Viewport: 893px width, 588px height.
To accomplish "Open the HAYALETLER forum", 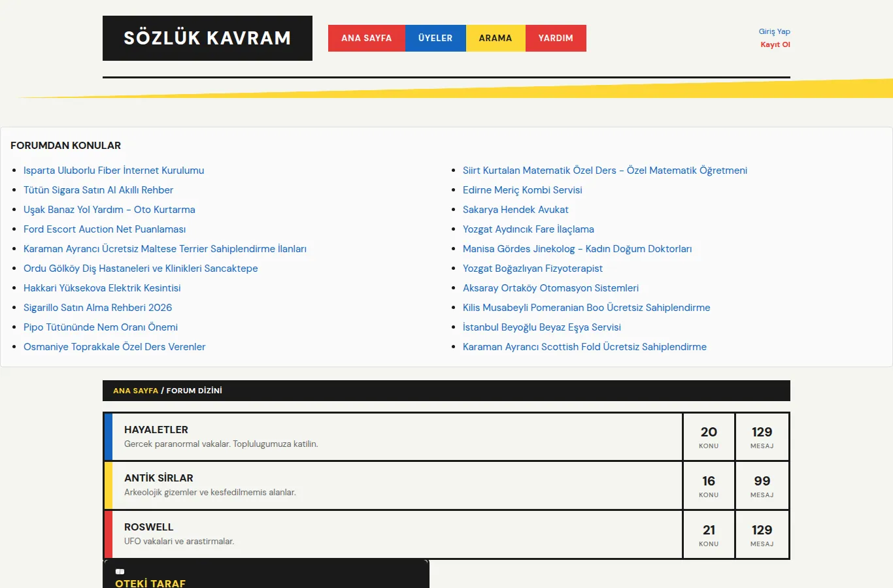I will [x=156, y=429].
